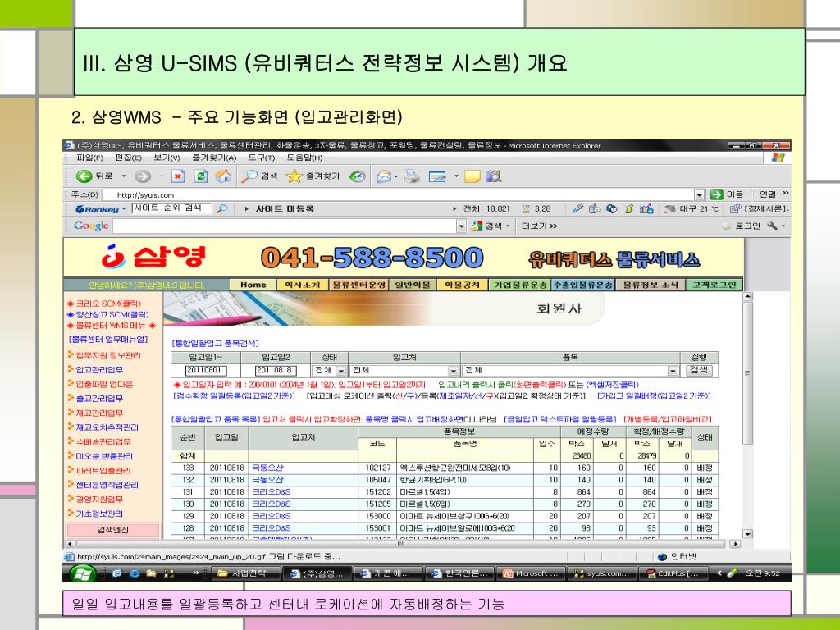
Task: Click the 입고일1 date field 20110801
Action: 206,371
